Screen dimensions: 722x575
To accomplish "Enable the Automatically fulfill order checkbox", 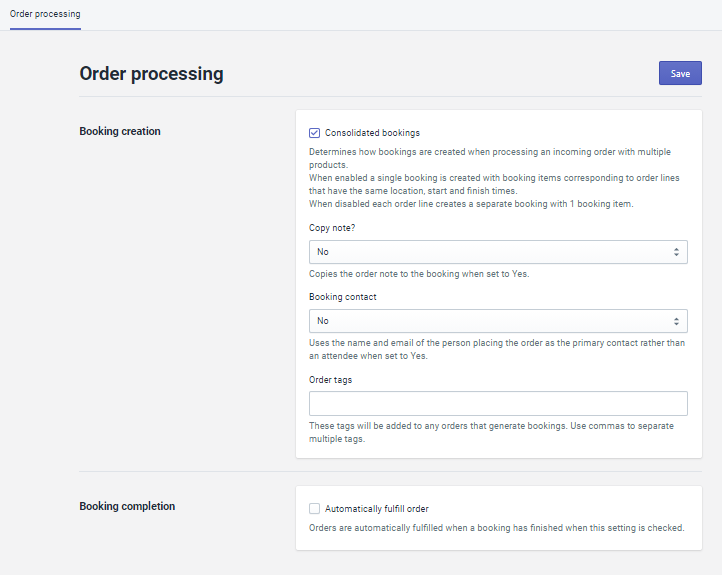I will pos(315,509).
